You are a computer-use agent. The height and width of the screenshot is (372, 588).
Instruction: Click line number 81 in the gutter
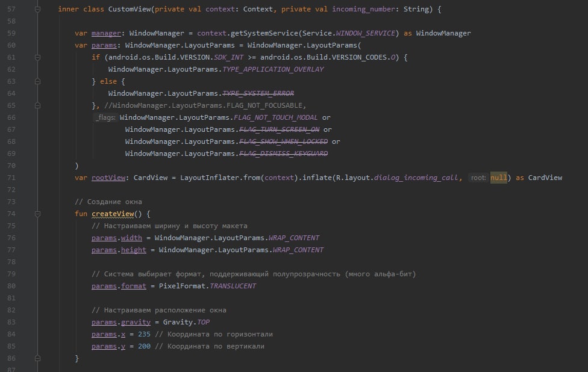pos(11,298)
